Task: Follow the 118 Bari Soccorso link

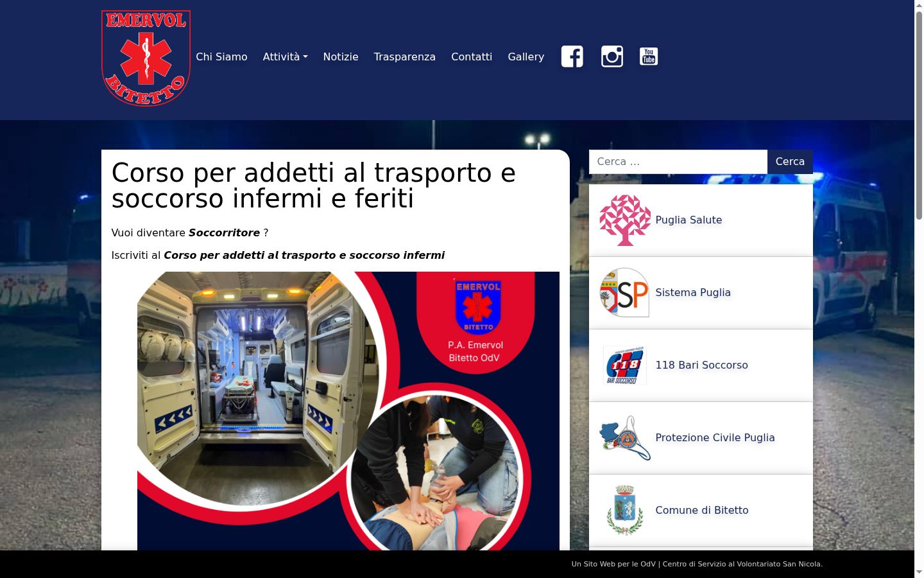Action: coord(701,365)
